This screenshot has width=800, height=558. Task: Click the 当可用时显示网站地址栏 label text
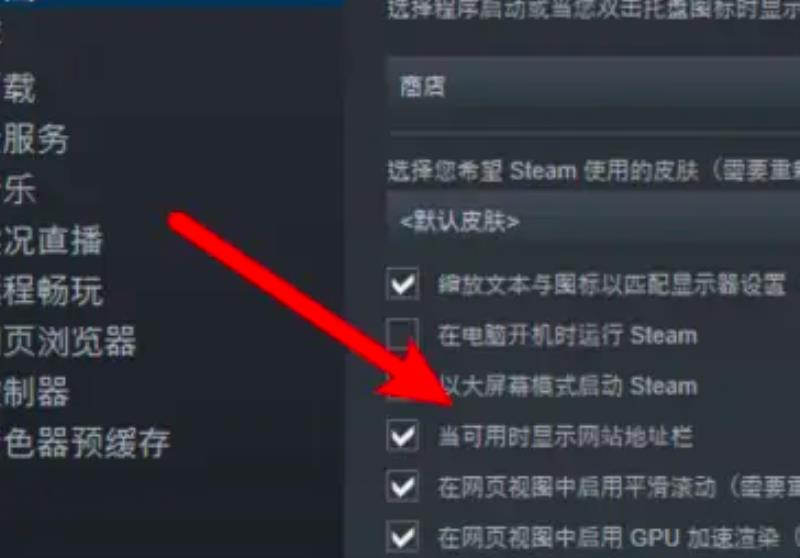click(x=565, y=437)
